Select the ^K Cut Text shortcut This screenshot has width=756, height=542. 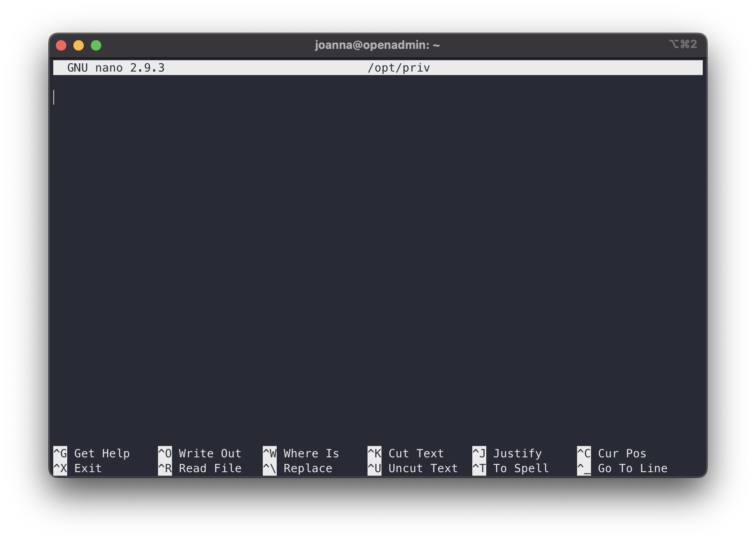point(406,453)
